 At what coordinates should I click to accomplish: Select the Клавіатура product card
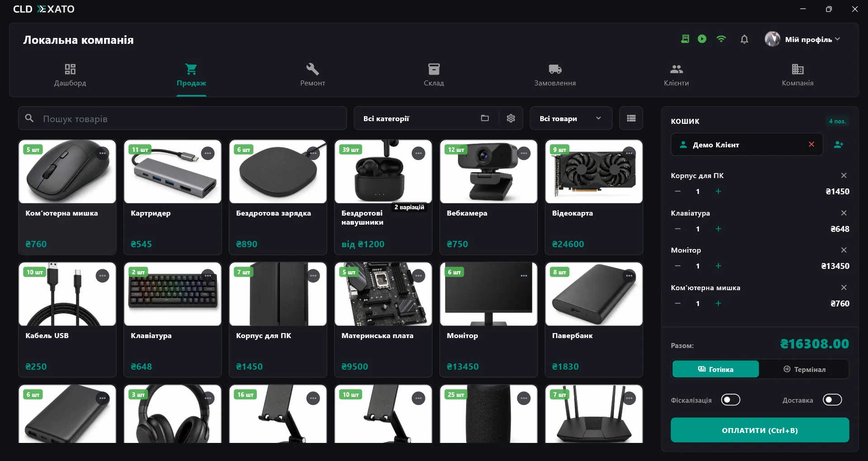[x=173, y=320]
